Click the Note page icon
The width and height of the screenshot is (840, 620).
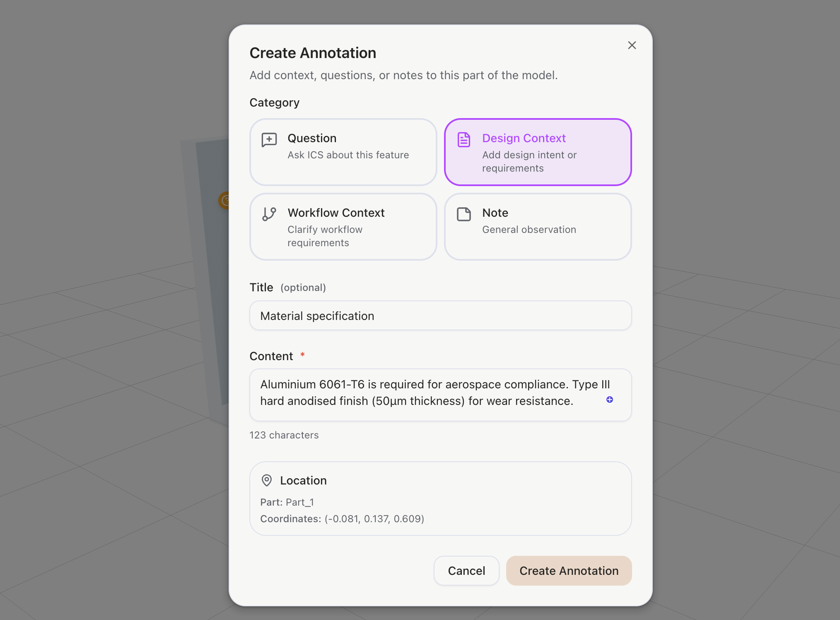[x=463, y=214]
